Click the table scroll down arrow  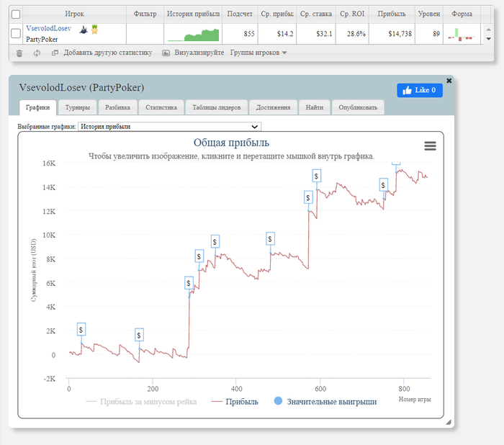coord(489,39)
